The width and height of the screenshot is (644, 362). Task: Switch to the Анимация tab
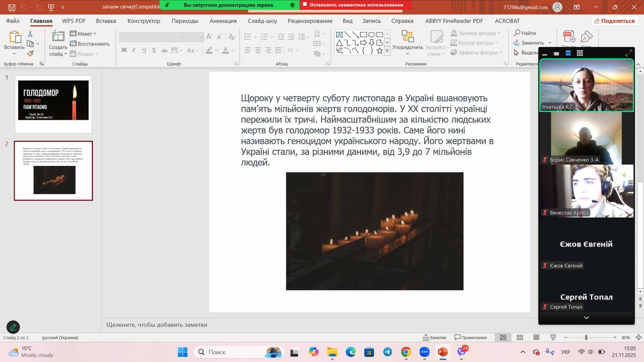(223, 21)
